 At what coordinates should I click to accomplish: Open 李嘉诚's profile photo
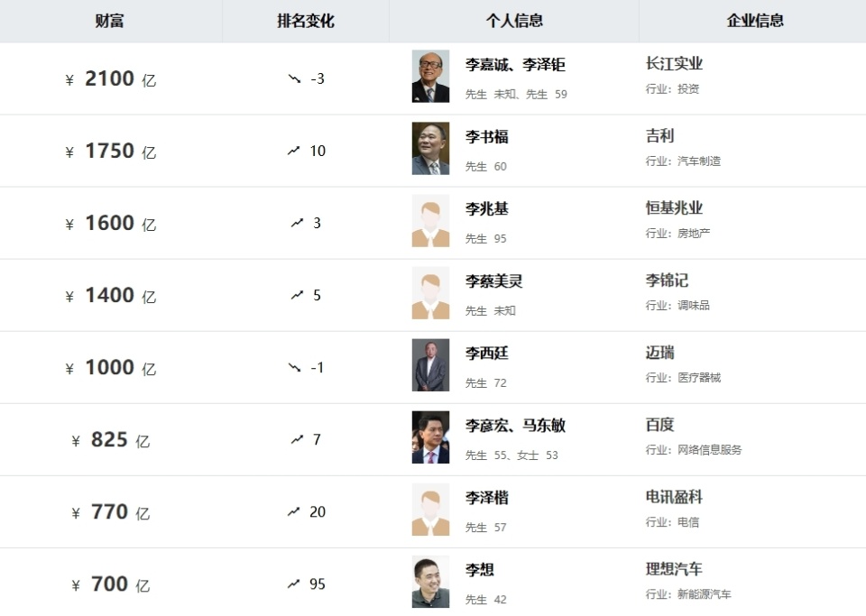(430, 77)
